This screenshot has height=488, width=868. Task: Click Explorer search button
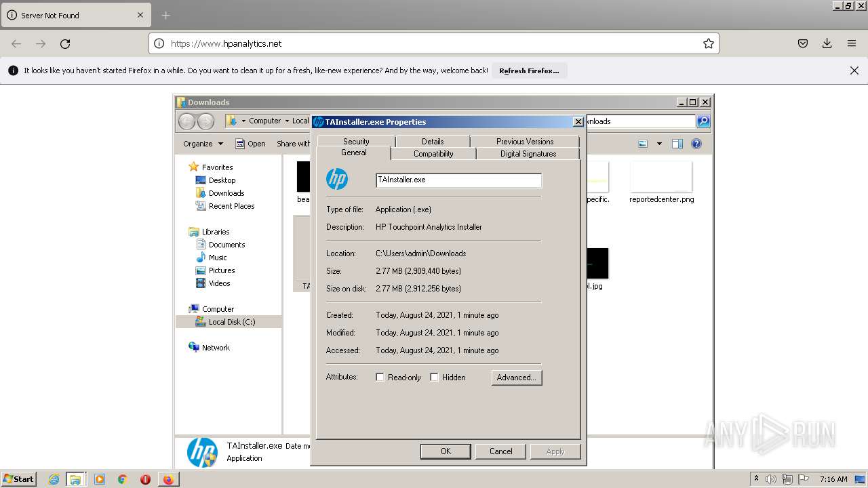[703, 121]
